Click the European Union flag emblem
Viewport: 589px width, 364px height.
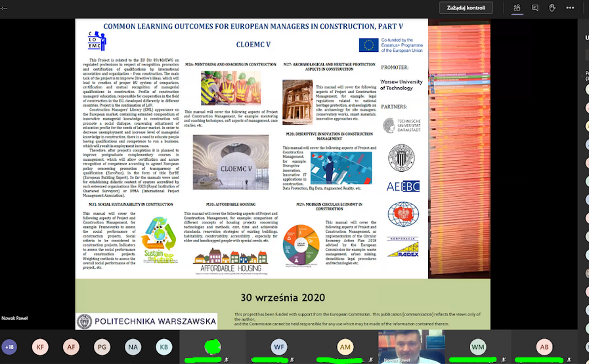coord(368,45)
